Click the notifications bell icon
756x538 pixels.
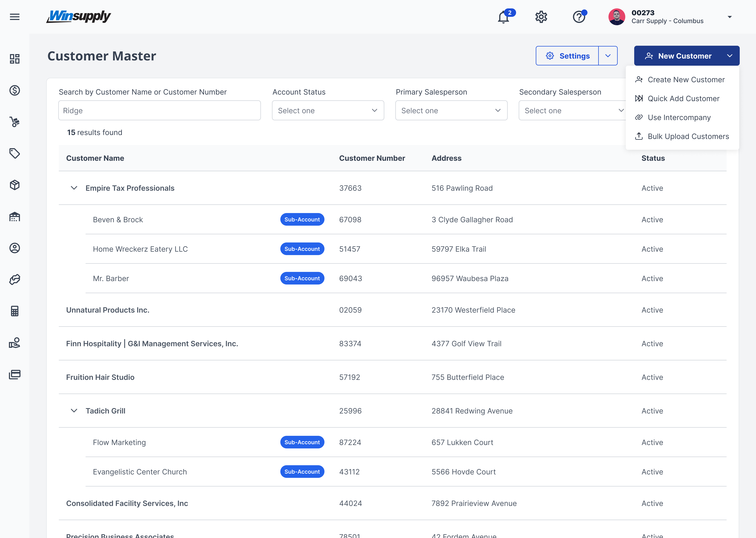[503, 17]
